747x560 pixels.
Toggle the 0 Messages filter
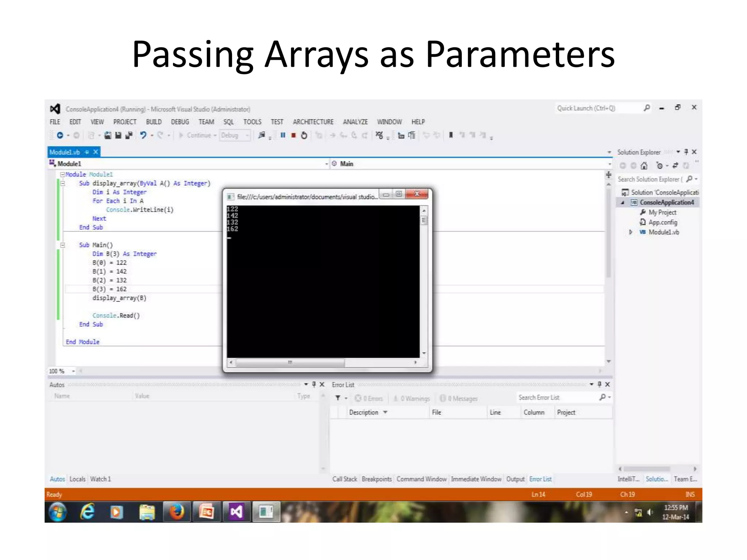[458, 398]
